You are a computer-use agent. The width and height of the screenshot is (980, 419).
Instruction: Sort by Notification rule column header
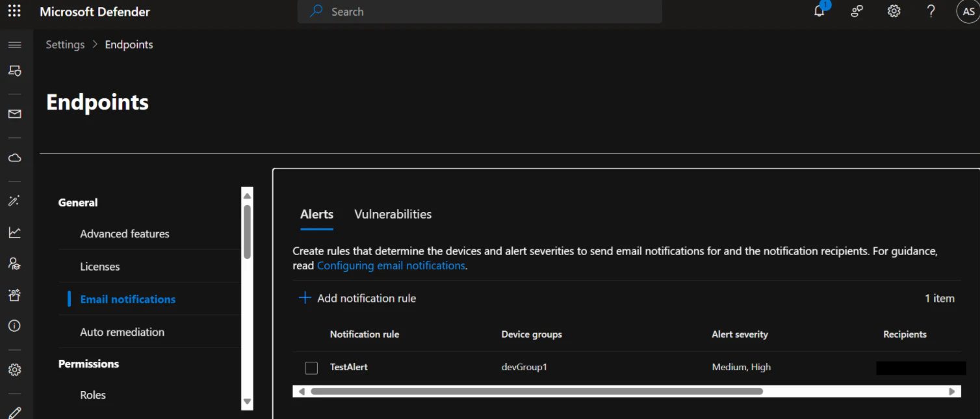point(365,334)
